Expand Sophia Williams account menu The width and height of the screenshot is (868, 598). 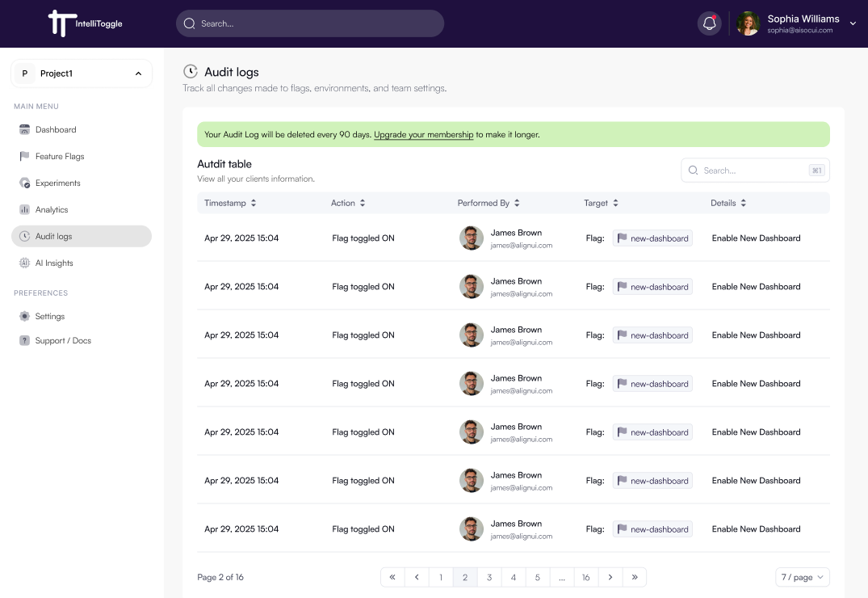(853, 23)
